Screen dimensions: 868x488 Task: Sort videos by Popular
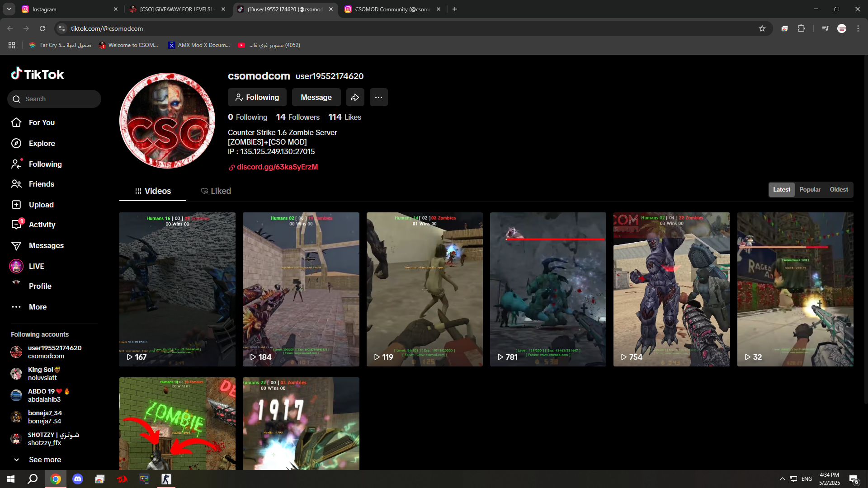[x=810, y=190]
